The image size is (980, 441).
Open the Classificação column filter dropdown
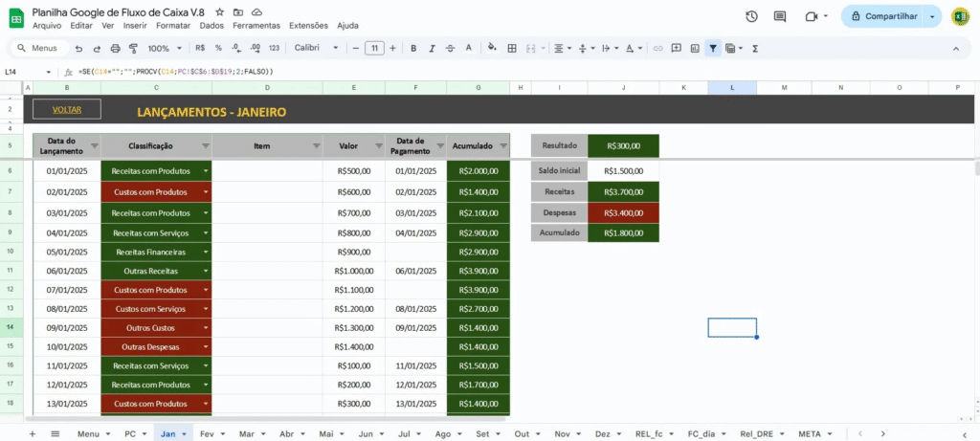coord(206,146)
